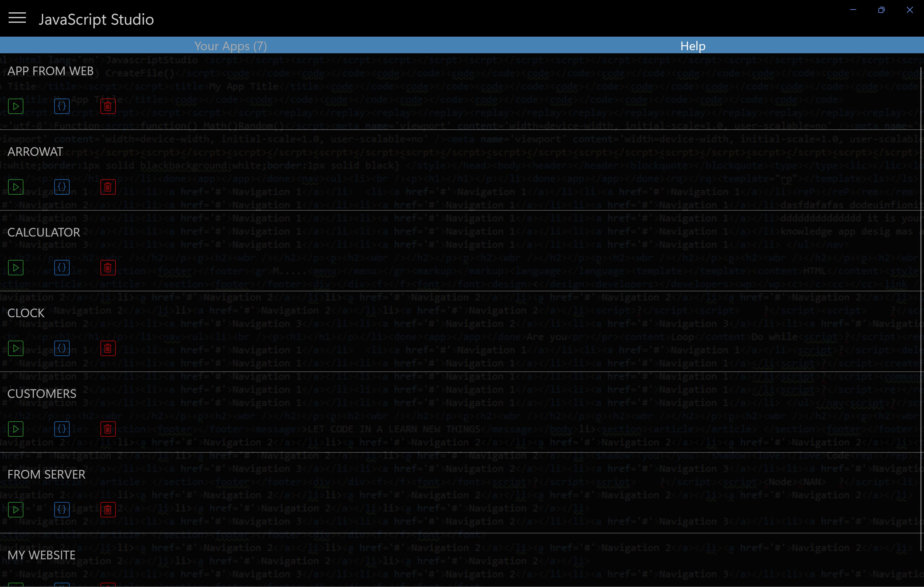Delete the ARROWAT app
The image size is (924, 587).
[x=108, y=187]
